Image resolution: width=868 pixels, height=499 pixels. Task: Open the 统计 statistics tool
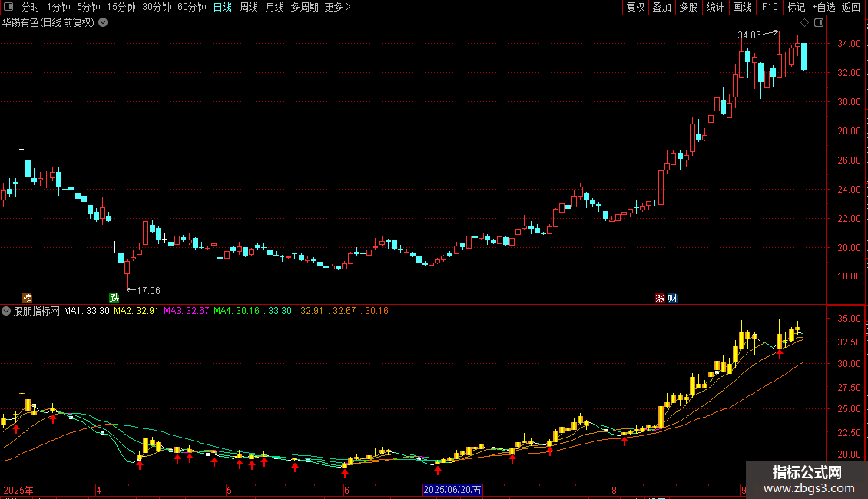tap(715, 7)
